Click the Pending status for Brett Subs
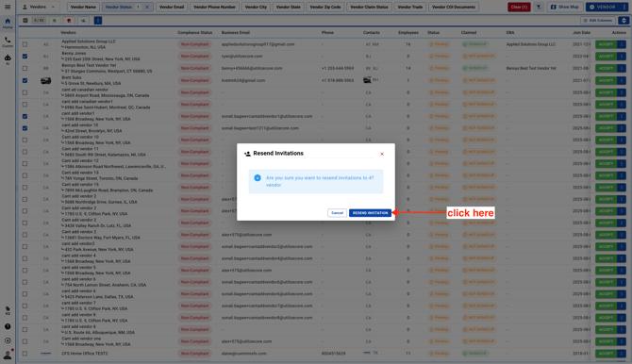Viewport: 632px width, 364px height. [x=439, y=80]
